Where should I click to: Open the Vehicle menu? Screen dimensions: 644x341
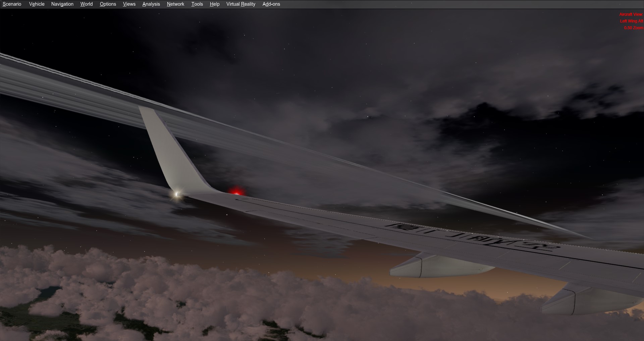pos(36,4)
